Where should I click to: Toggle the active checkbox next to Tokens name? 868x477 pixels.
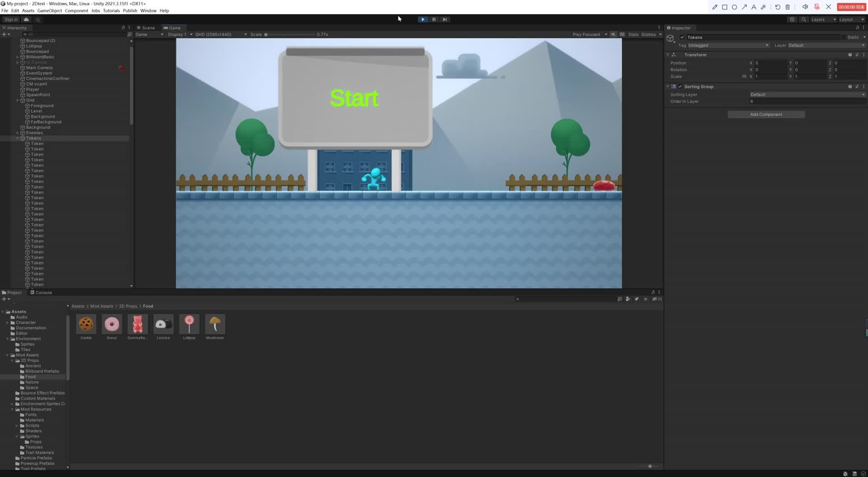[x=682, y=37]
